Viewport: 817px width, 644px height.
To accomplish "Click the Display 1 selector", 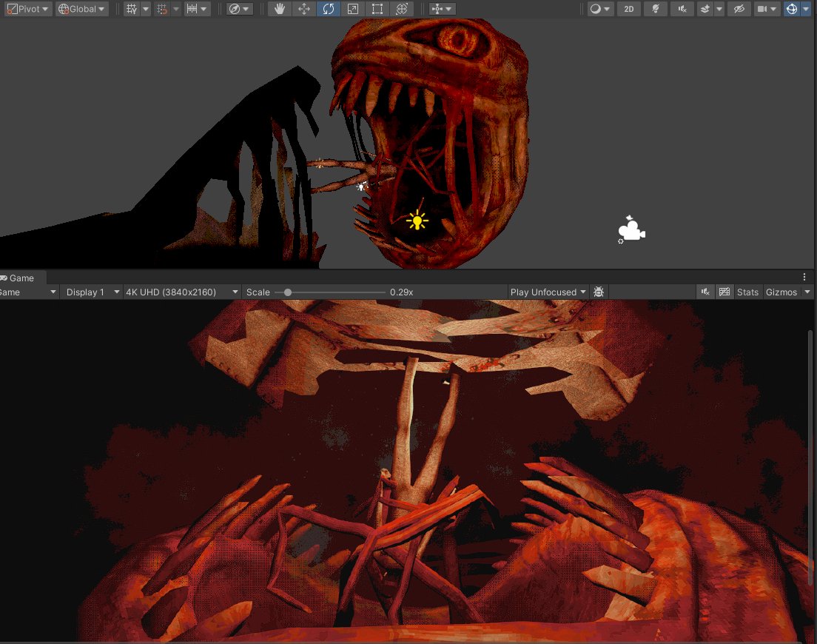I will click(90, 292).
